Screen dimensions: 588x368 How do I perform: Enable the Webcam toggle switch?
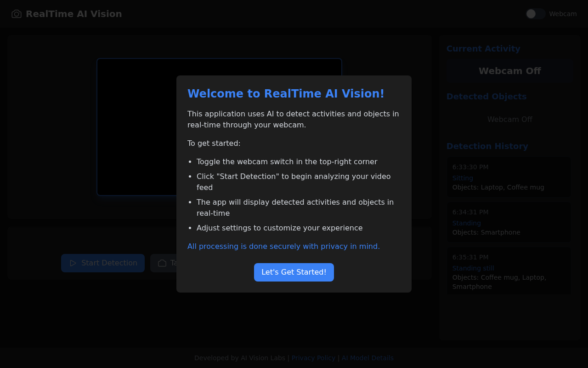pyautogui.click(x=536, y=14)
